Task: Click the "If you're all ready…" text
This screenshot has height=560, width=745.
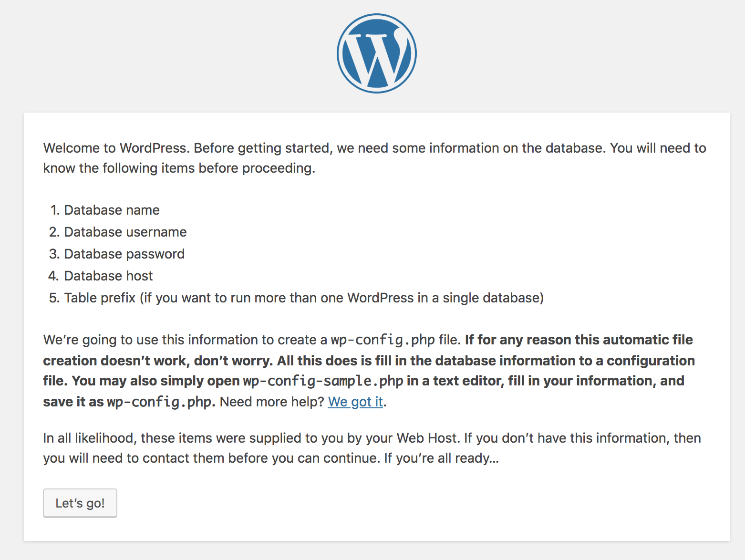Action: pyautogui.click(x=441, y=458)
